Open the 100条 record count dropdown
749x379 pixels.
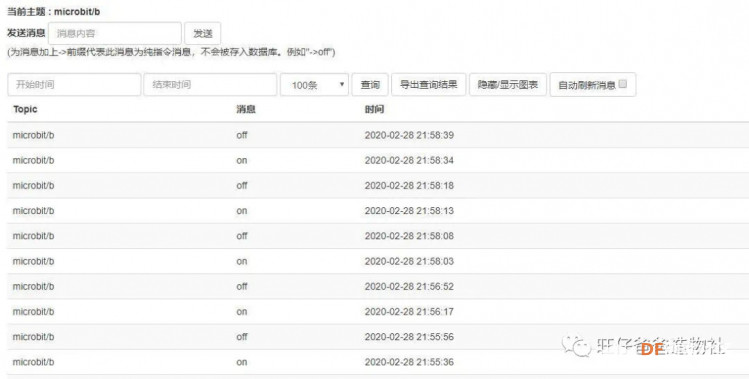click(314, 85)
